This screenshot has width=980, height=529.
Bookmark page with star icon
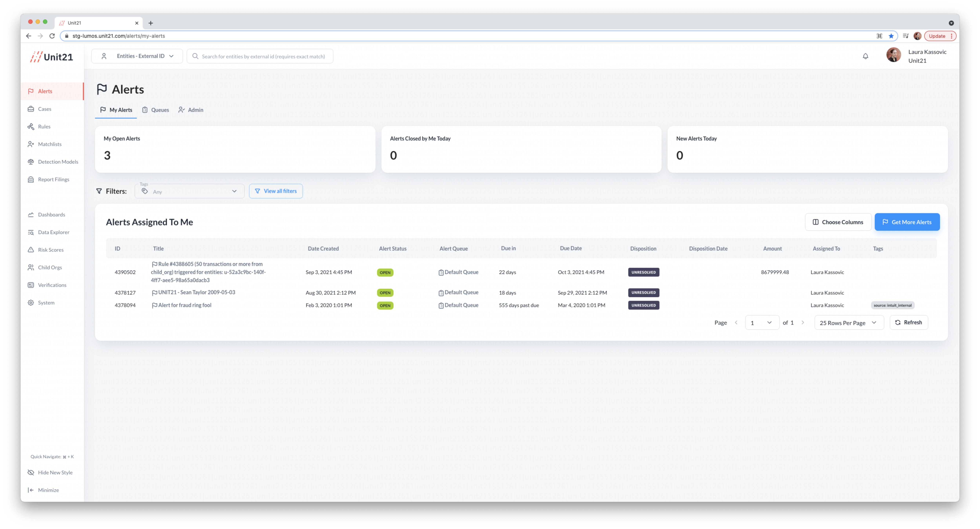[x=891, y=36]
